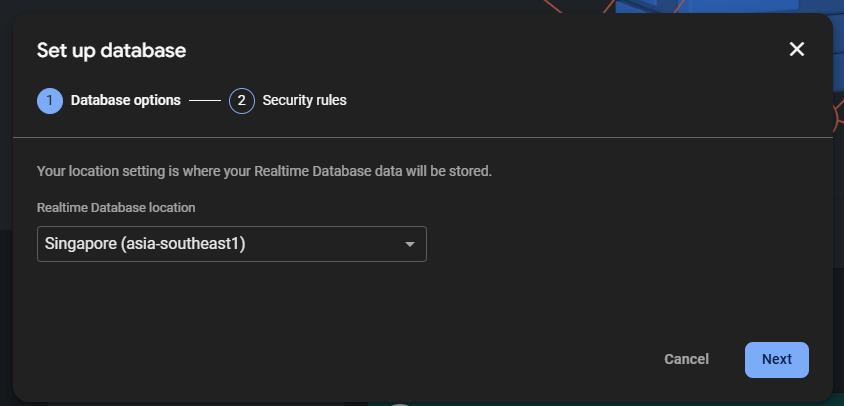Close the Set up database dialog
Screen dimensions: 844x406
pyautogui.click(x=797, y=49)
